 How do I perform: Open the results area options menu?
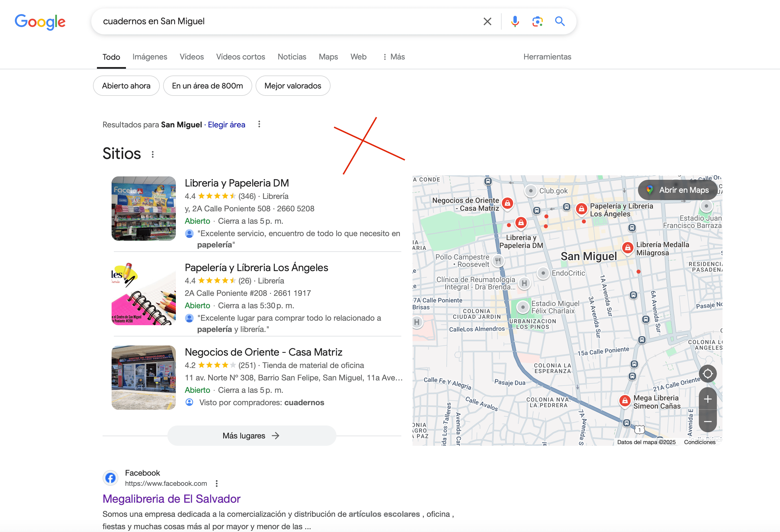pos(259,125)
